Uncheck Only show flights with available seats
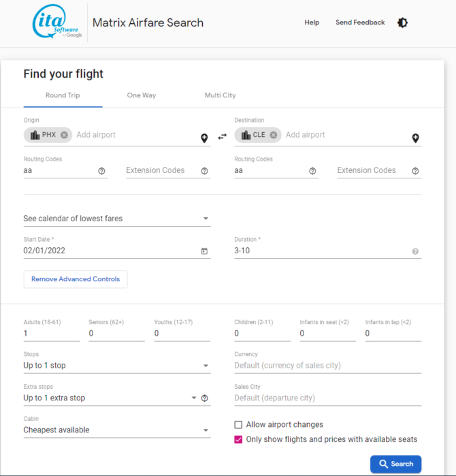This screenshot has width=456, height=476. [238, 439]
